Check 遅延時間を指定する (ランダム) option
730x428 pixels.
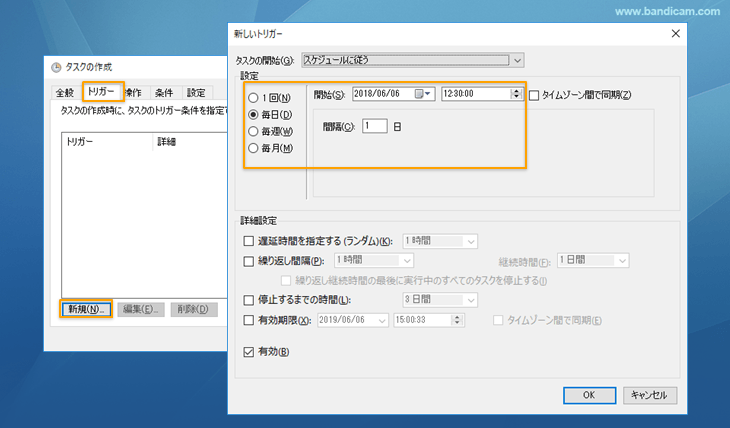coord(249,241)
